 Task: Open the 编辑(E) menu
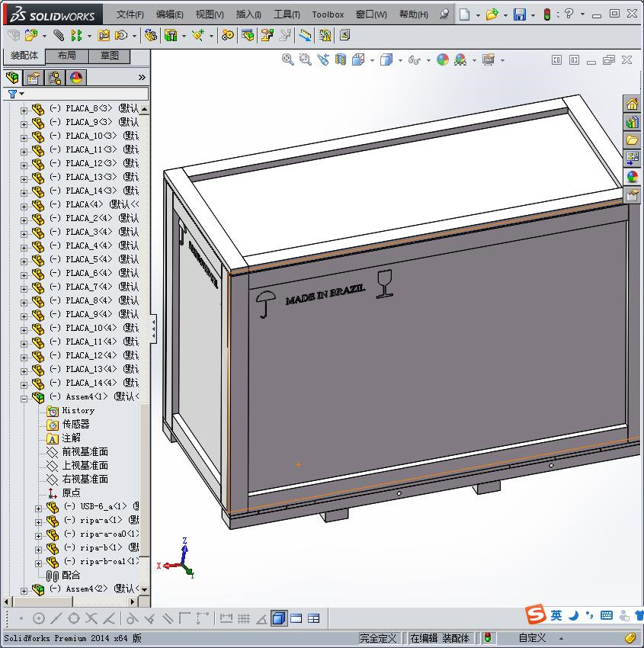[169, 14]
